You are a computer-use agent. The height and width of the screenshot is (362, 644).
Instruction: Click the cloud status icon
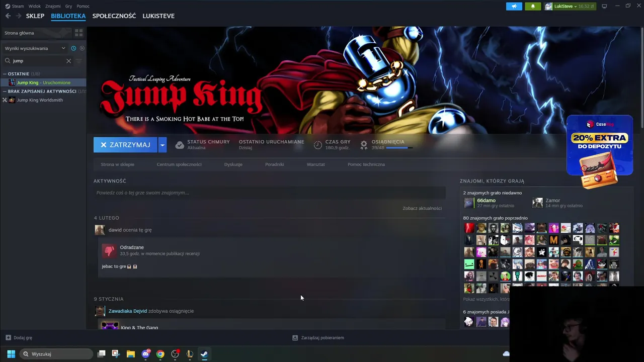tap(180, 145)
